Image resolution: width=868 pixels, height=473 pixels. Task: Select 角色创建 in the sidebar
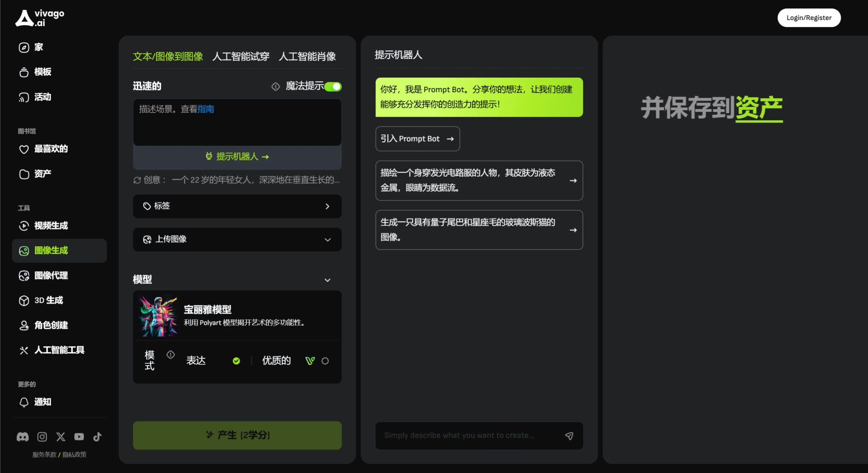click(x=51, y=325)
